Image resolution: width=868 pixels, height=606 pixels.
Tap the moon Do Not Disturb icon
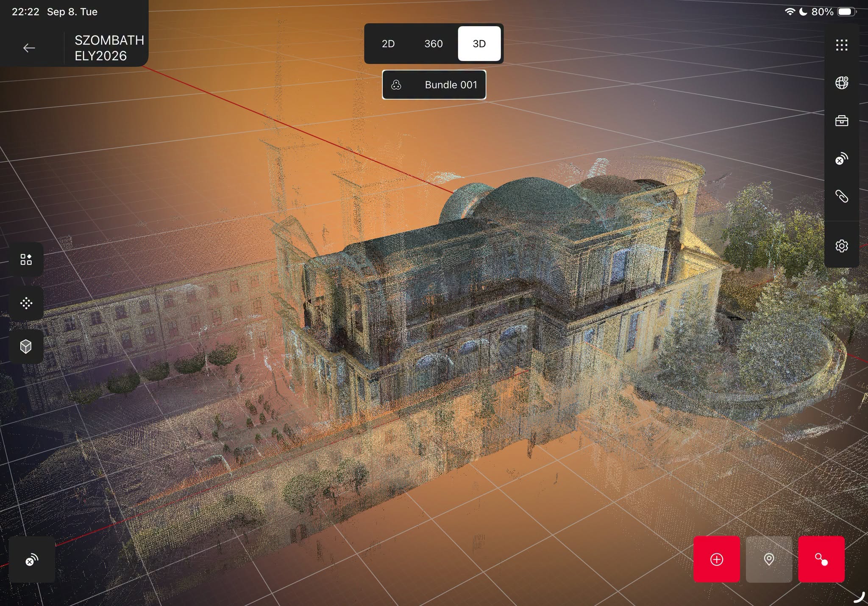[803, 12]
